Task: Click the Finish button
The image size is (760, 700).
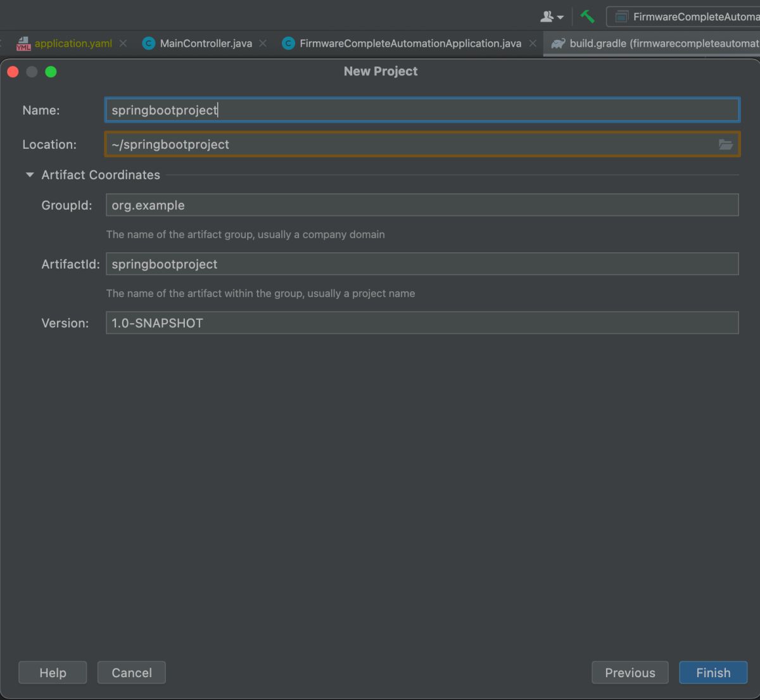Action: 713,673
